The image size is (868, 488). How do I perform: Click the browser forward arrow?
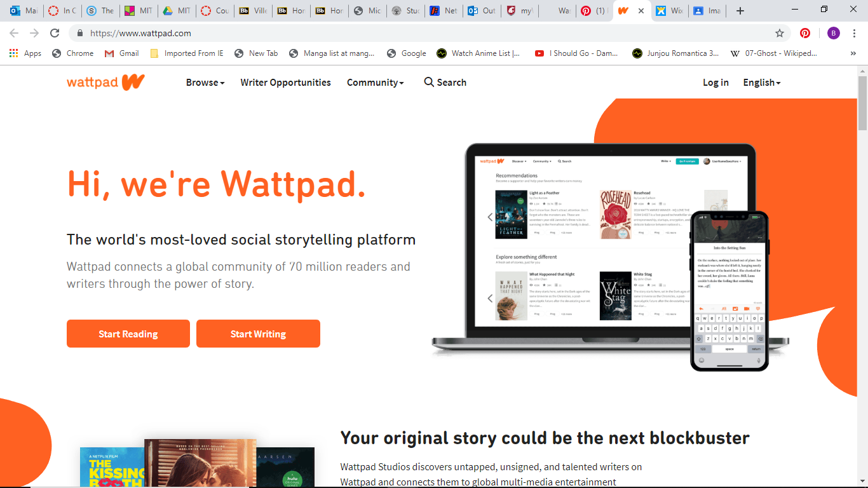coord(34,33)
